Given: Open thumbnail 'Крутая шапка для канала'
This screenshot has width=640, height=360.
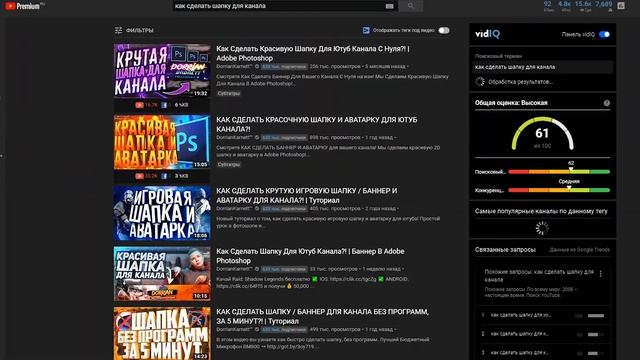Looking at the screenshot, I should (x=162, y=71).
